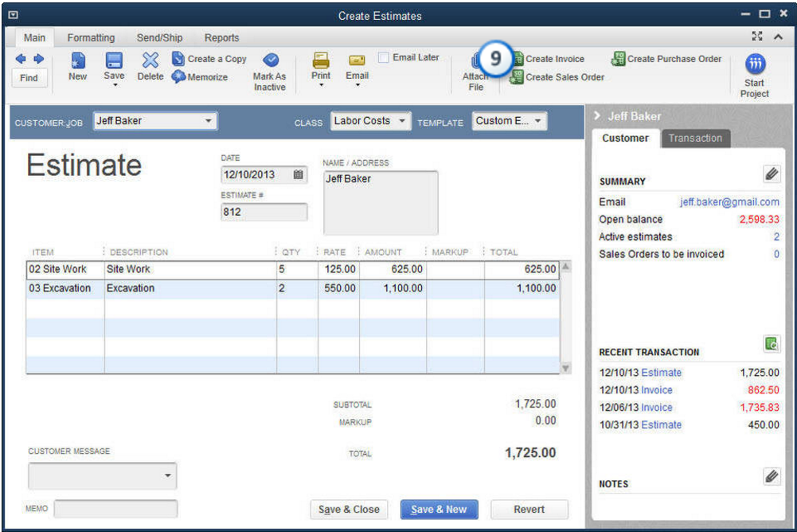Click the Save disk icon

tap(114, 60)
